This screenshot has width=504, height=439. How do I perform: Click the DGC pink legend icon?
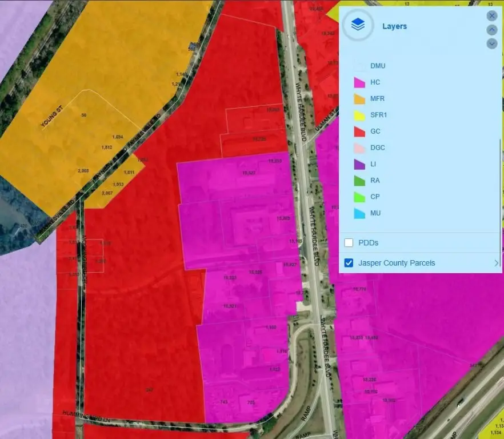click(359, 148)
